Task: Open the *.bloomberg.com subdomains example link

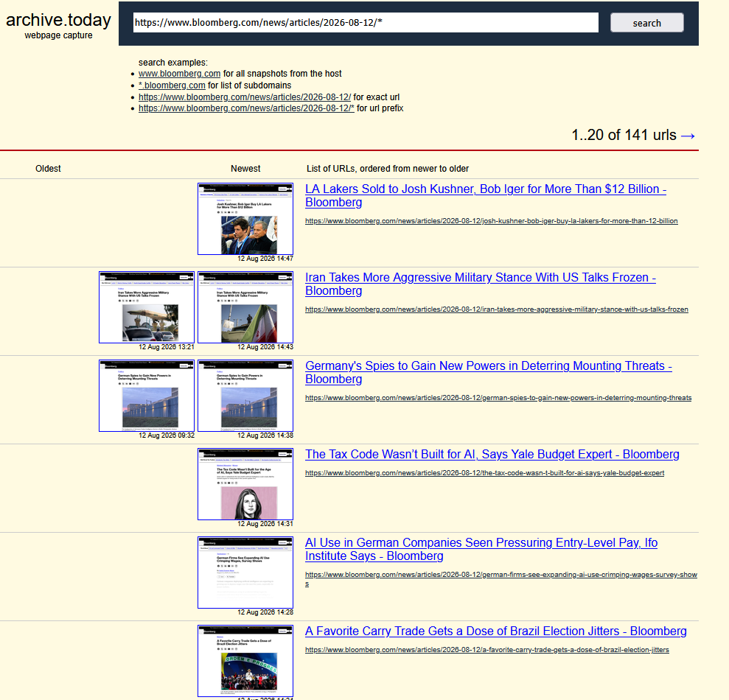Action: click(x=172, y=85)
